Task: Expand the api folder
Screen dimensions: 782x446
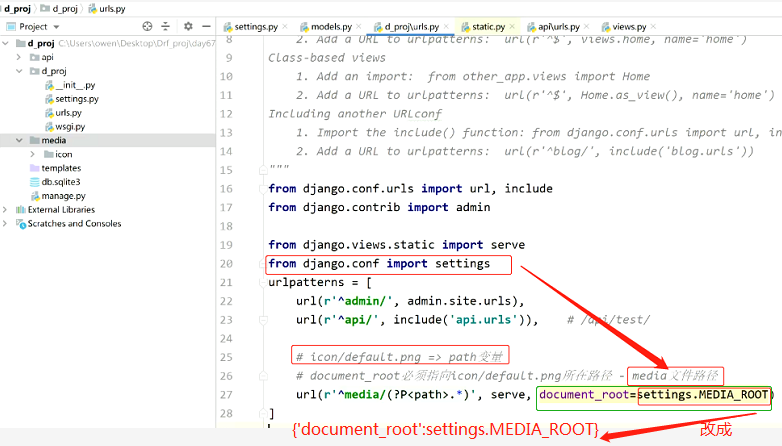Action: (x=19, y=57)
